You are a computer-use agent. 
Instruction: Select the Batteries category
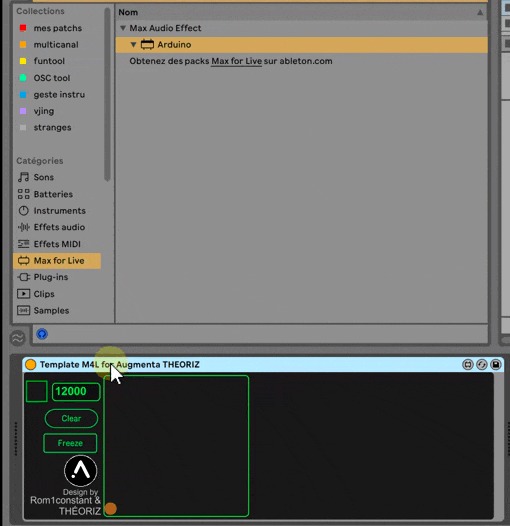45,194
